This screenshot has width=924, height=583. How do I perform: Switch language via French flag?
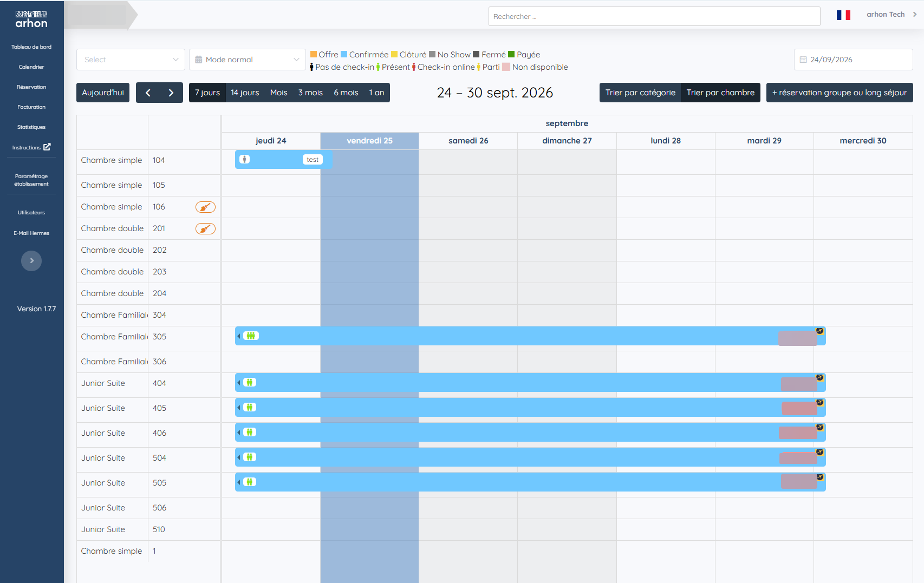843,15
